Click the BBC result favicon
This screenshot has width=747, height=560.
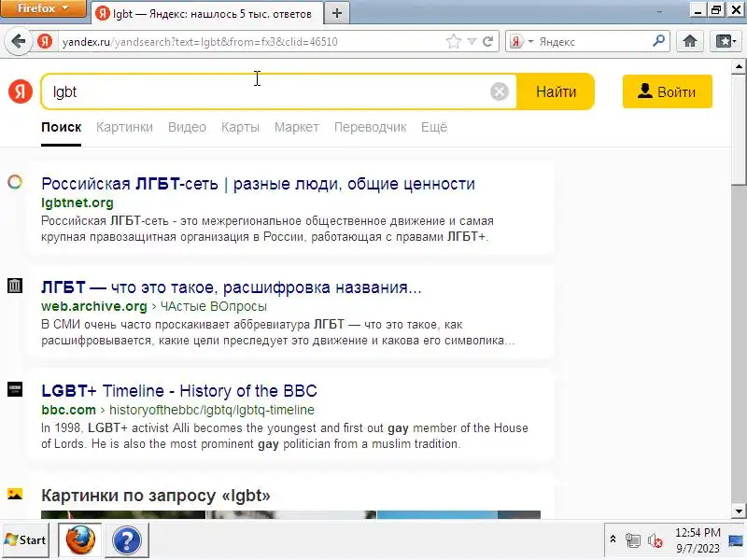click(15, 389)
